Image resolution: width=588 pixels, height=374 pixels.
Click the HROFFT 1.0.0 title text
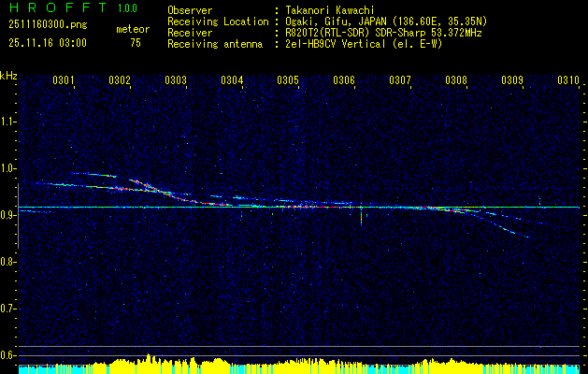tap(73, 7)
